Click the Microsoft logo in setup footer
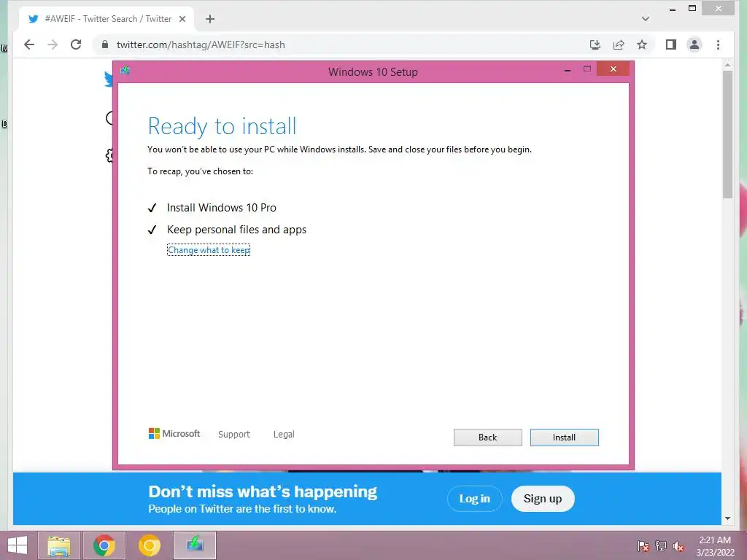Screen dimensions: 747x560 pyautogui.click(x=174, y=434)
